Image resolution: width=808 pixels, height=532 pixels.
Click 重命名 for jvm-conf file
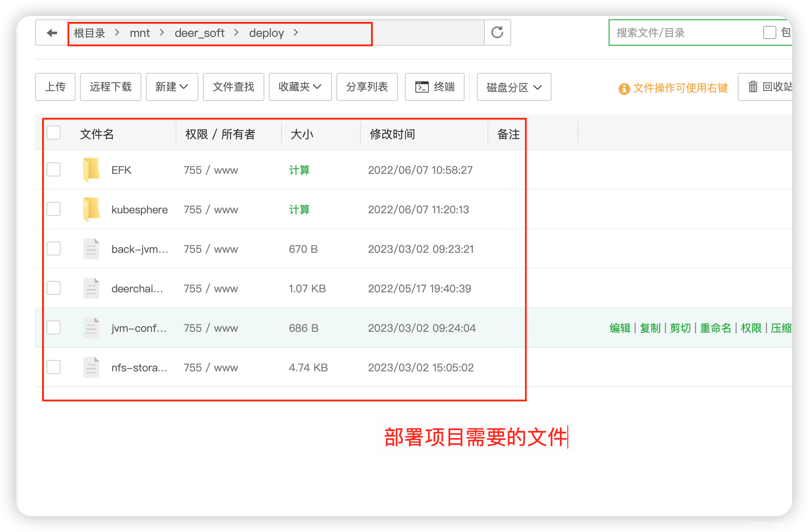tap(716, 328)
